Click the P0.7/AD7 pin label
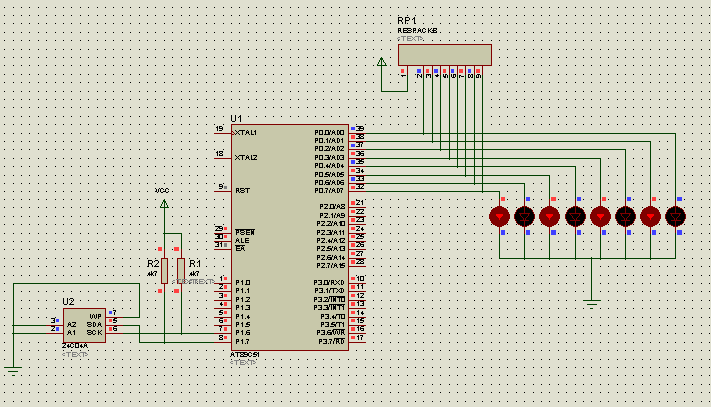The image size is (711, 407). click(x=329, y=190)
